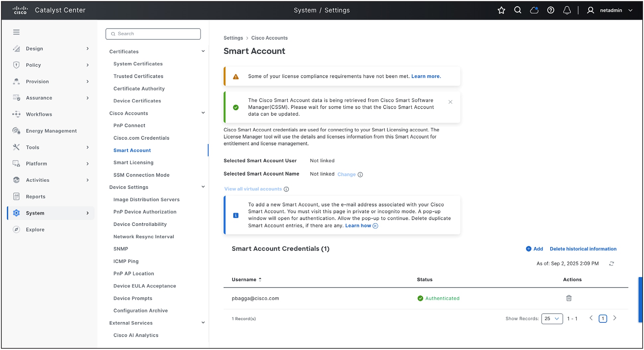This screenshot has width=644, height=350.
Task: Select Smart Licensing in settings menu
Action: (133, 162)
